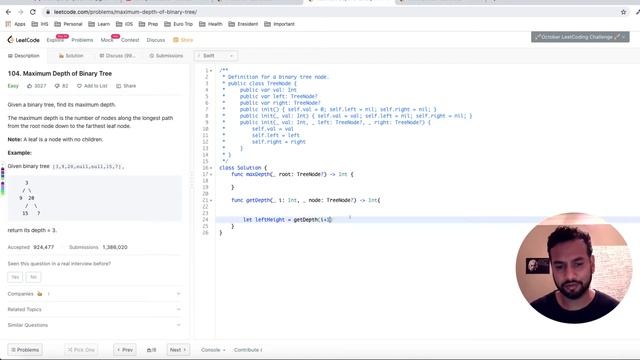Open the Important bookmarks folder
Viewport: 640px width, 360px height.
click(280, 24)
